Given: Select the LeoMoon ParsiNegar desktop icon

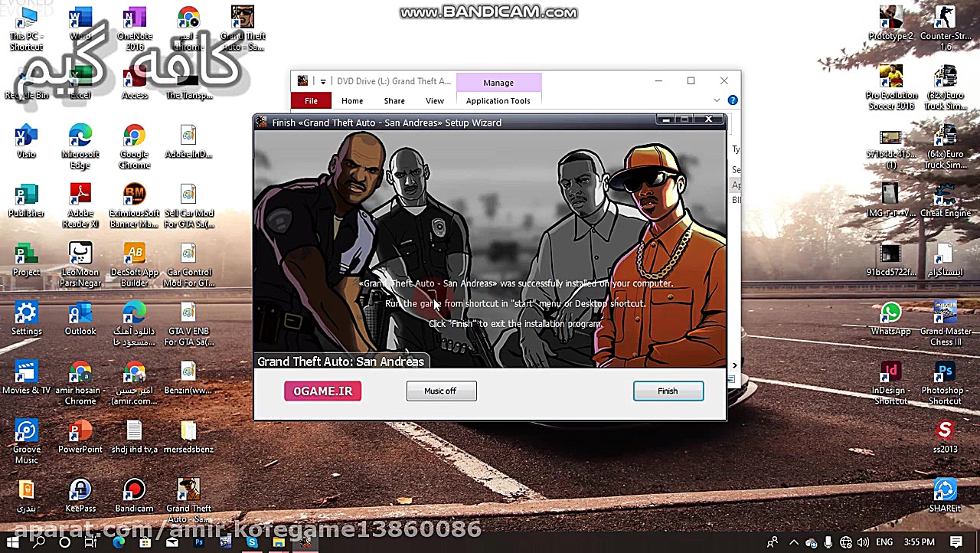Looking at the screenshot, I should 80,265.
